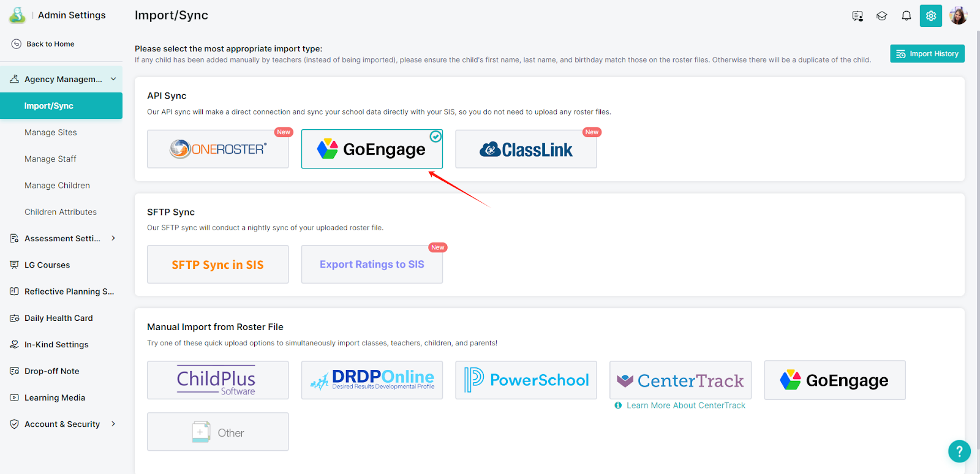980x474 pixels.
Task: Select ChildPlus Software manual import
Action: 218,380
